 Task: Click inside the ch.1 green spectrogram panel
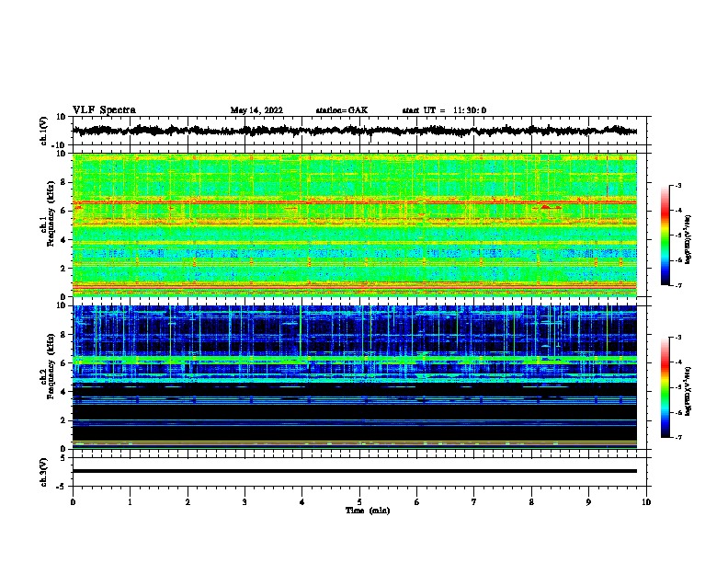(354, 224)
